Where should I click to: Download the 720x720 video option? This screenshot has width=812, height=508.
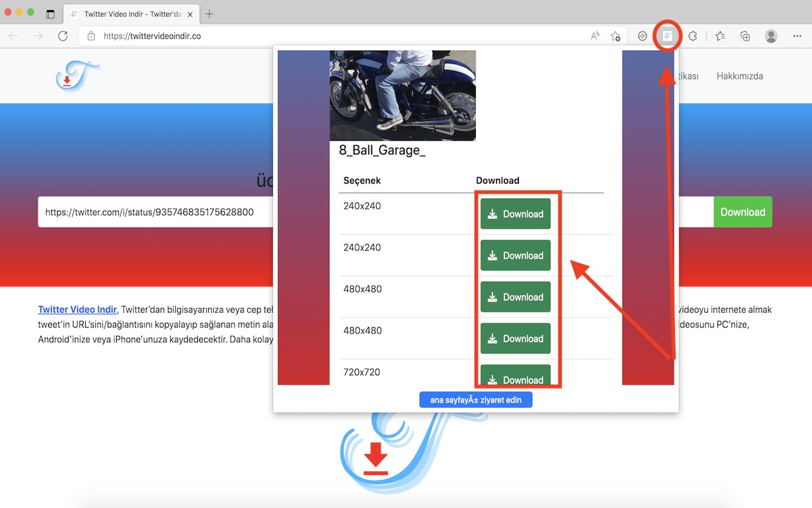pyautogui.click(x=515, y=375)
